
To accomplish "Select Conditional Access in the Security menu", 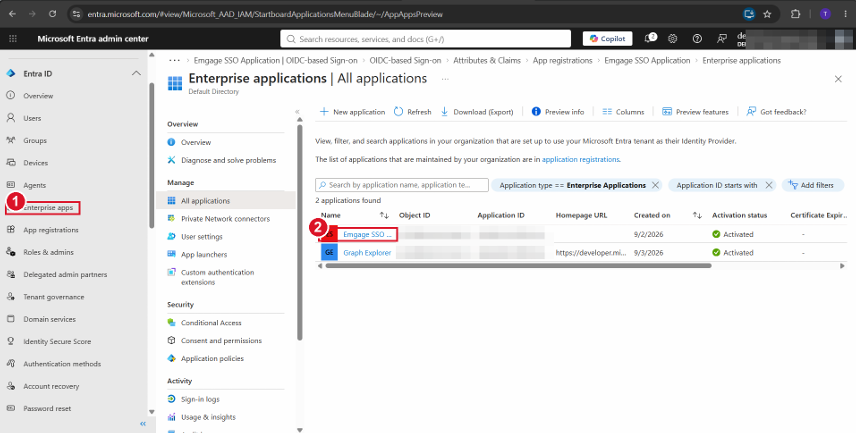I will pos(211,323).
